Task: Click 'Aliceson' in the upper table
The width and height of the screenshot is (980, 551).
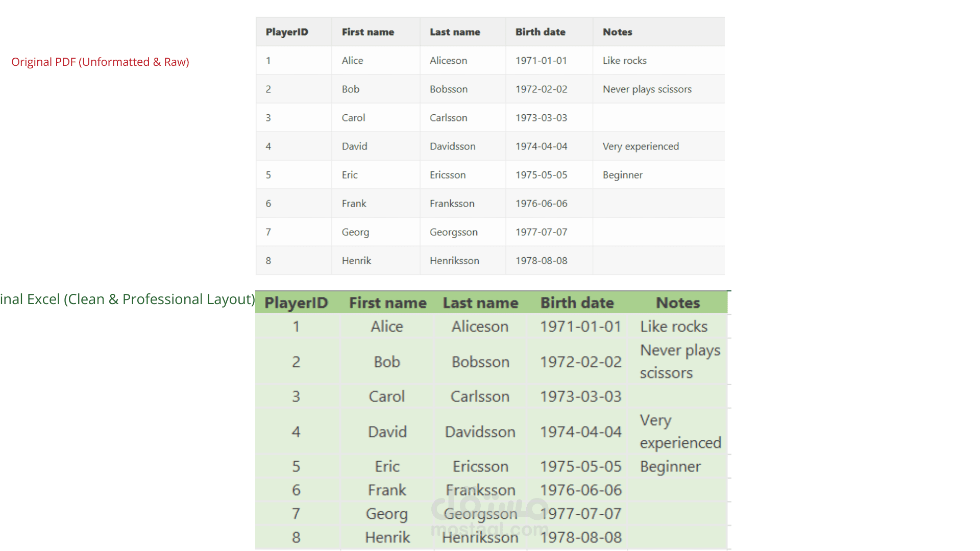Action: tap(448, 61)
